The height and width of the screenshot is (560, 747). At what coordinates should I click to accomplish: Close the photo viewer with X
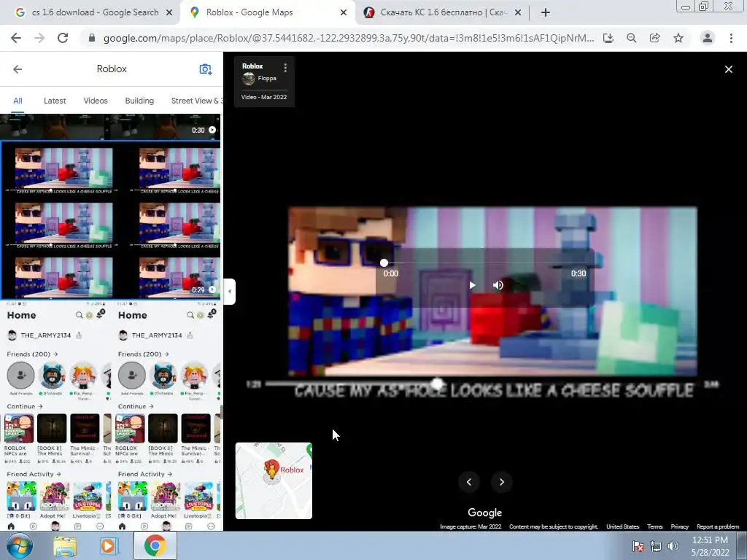tap(729, 69)
